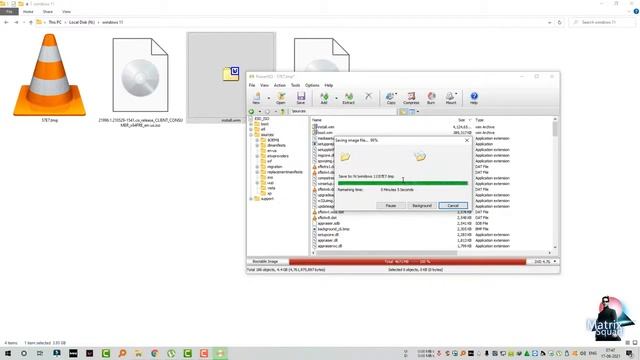Image resolution: width=640 pixels, height=360 pixels.
Task: Click the Extract toolbar icon in PowerISO
Action: pos(348,98)
